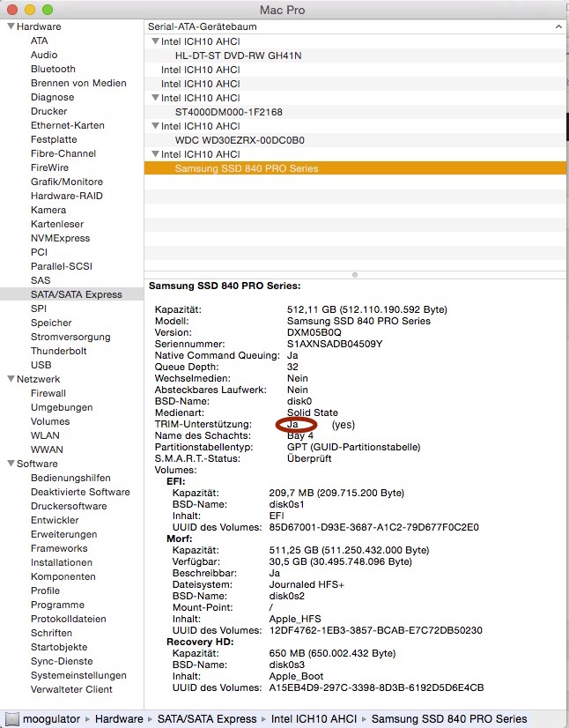Select Deaktivierte Software entry
The image size is (569, 728).
80,492
